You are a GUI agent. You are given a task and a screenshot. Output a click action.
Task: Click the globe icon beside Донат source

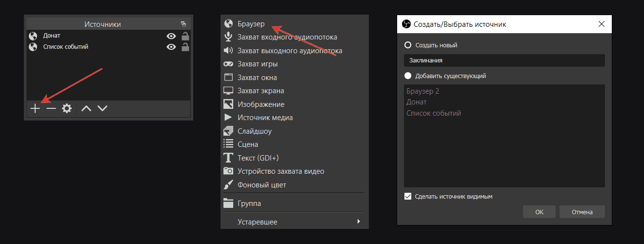tap(33, 36)
